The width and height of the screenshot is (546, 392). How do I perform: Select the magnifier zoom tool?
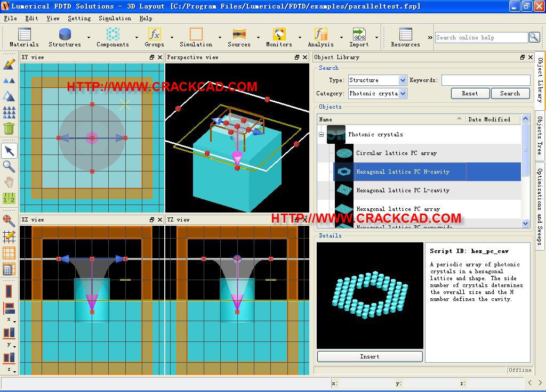click(x=9, y=167)
